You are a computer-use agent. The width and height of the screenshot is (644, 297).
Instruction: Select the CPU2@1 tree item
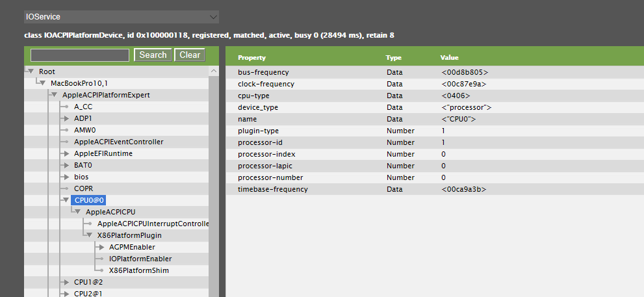88,294
